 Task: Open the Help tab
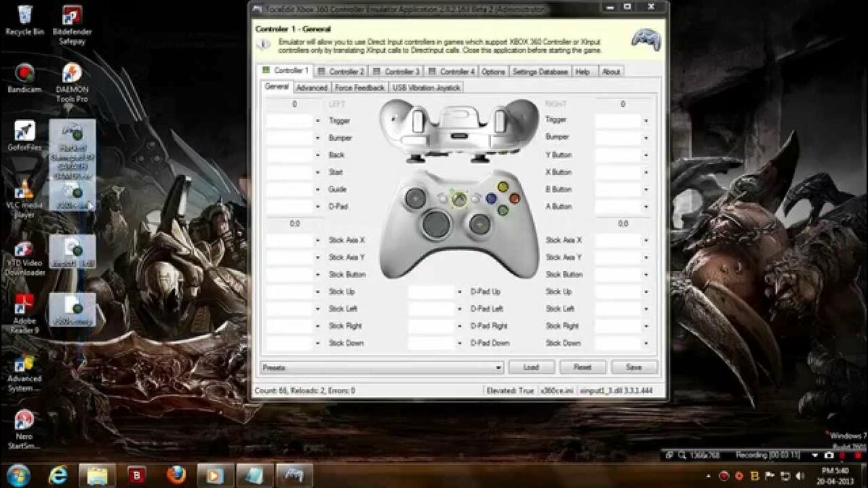click(582, 72)
